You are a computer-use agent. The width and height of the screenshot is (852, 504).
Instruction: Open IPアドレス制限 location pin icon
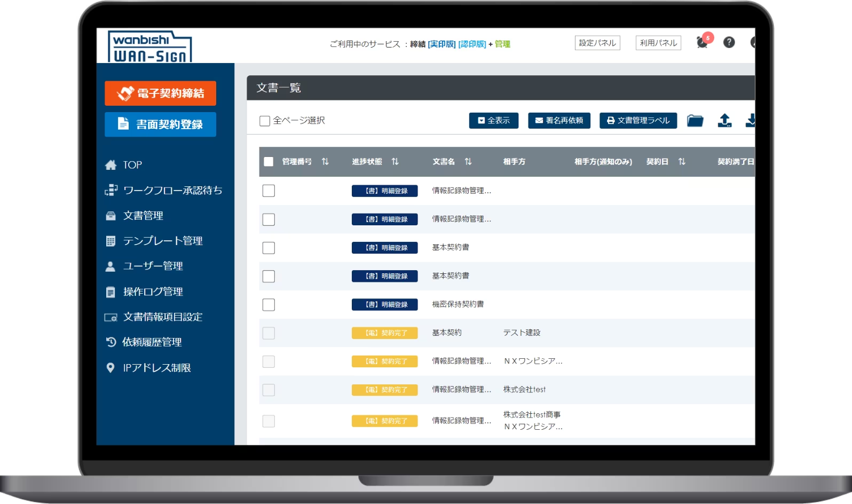[x=111, y=368]
